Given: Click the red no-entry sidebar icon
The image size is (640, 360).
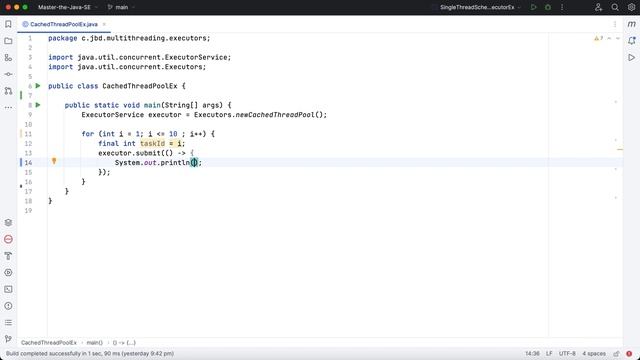Looking at the screenshot, I should (x=8, y=239).
